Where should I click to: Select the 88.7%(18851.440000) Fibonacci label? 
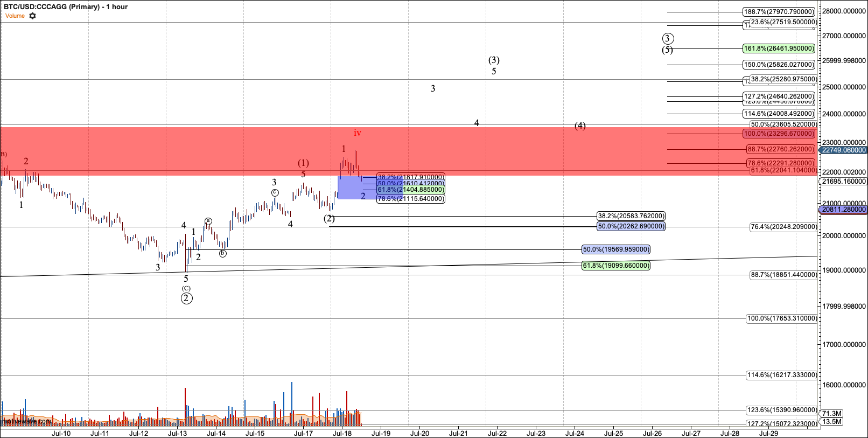(x=783, y=275)
